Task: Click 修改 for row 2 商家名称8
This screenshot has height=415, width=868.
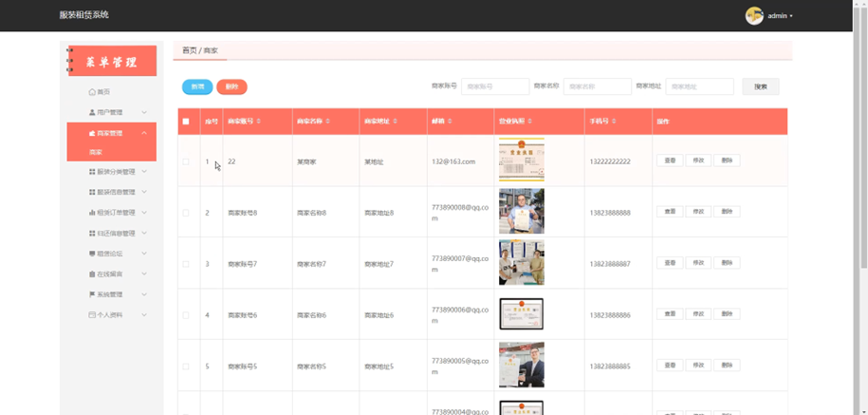Action: coord(698,212)
